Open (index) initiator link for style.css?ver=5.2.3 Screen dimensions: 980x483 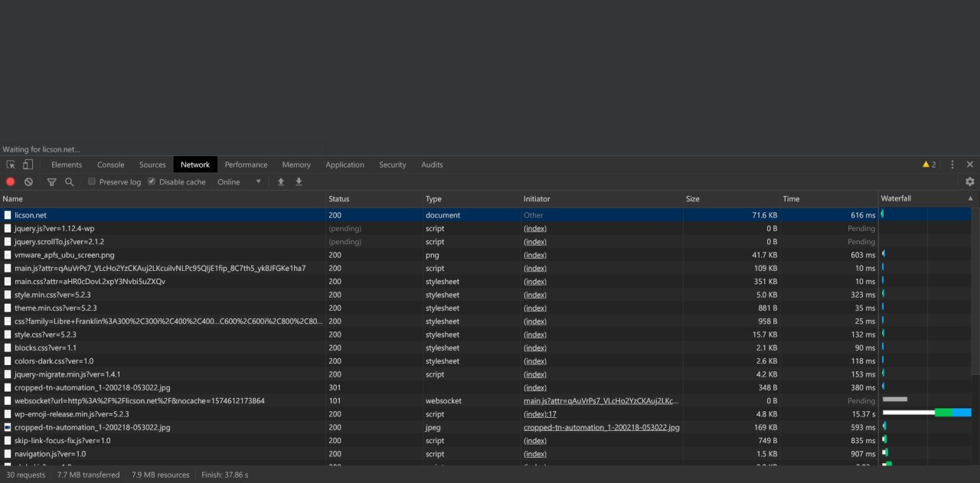pyautogui.click(x=534, y=335)
